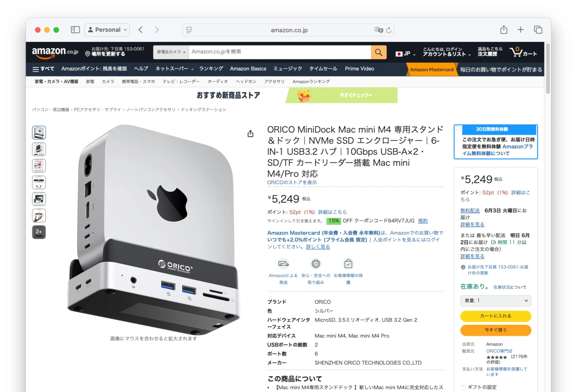
Task: Show tab overview icon
Action: coord(538,30)
